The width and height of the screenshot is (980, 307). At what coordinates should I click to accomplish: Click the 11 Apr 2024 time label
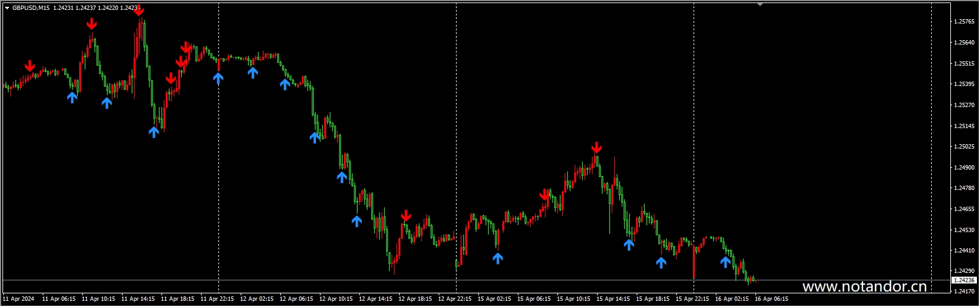pyautogui.click(x=19, y=299)
